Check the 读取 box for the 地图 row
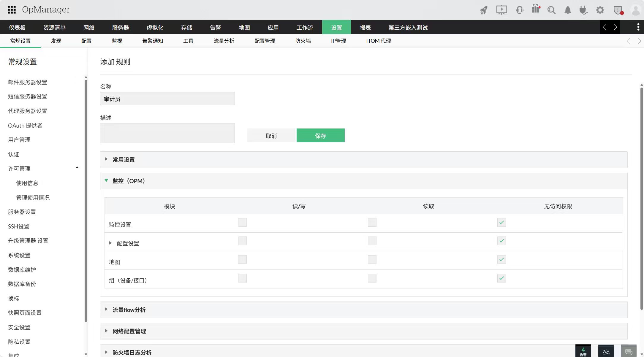Image resolution: width=644 pixels, height=357 pixels. click(372, 260)
